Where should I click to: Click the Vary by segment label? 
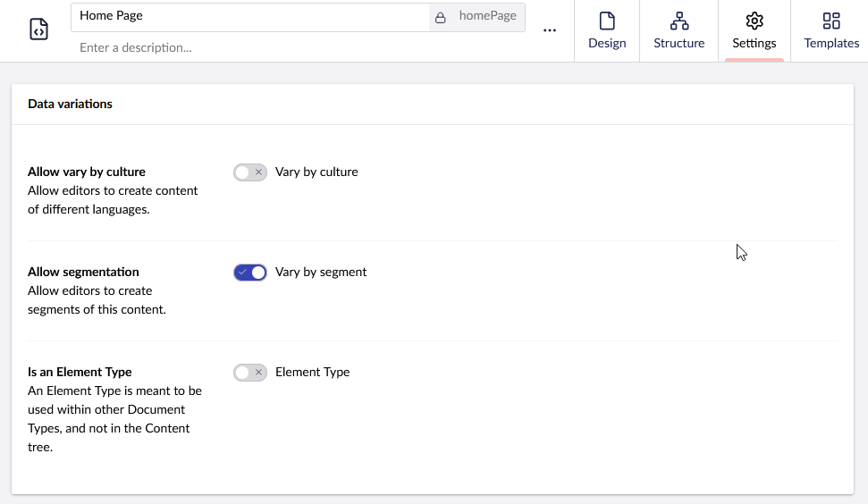(x=321, y=273)
